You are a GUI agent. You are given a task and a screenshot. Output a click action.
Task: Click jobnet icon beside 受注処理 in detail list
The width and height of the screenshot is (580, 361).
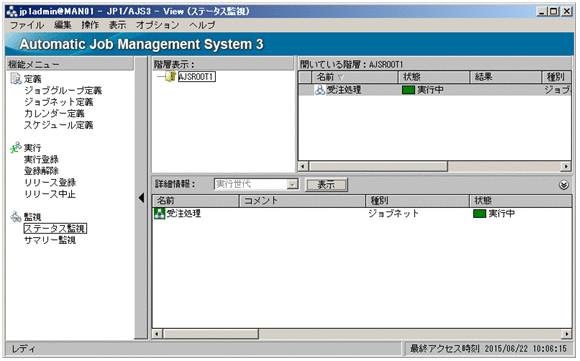[x=159, y=213]
